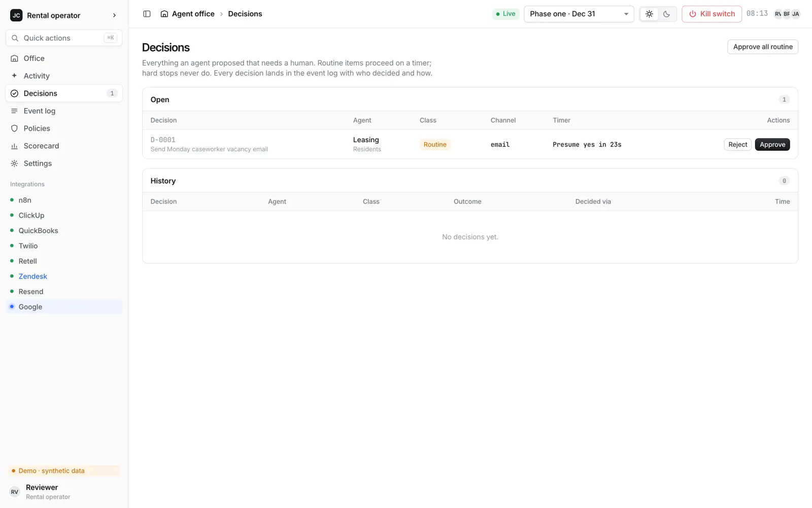Click Approve all routine button

tap(762, 47)
